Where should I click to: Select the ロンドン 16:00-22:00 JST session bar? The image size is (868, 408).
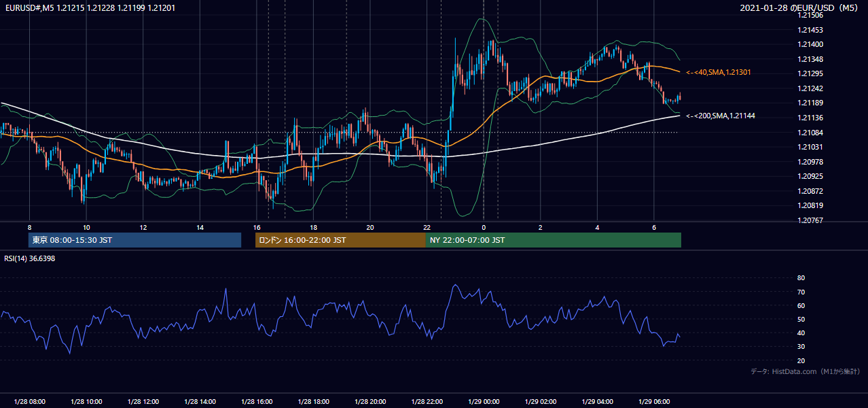[x=340, y=240]
